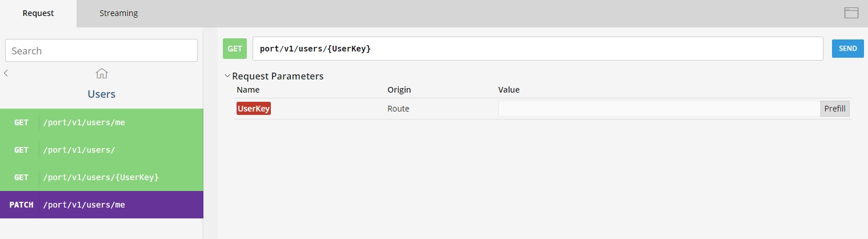Select PATCH /port/v1/users/me endpoint
The width and height of the screenshot is (868, 239).
(x=102, y=205)
